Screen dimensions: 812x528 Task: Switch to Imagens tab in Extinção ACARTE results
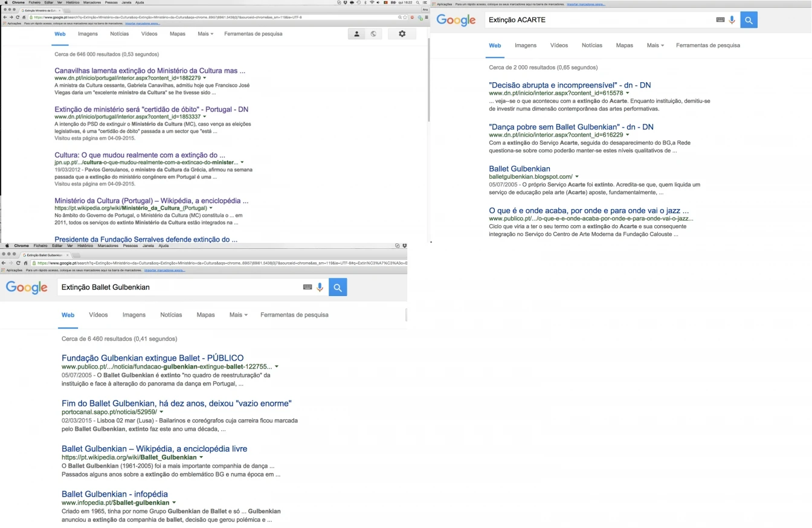pyautogui.click(x=525, y=45)
